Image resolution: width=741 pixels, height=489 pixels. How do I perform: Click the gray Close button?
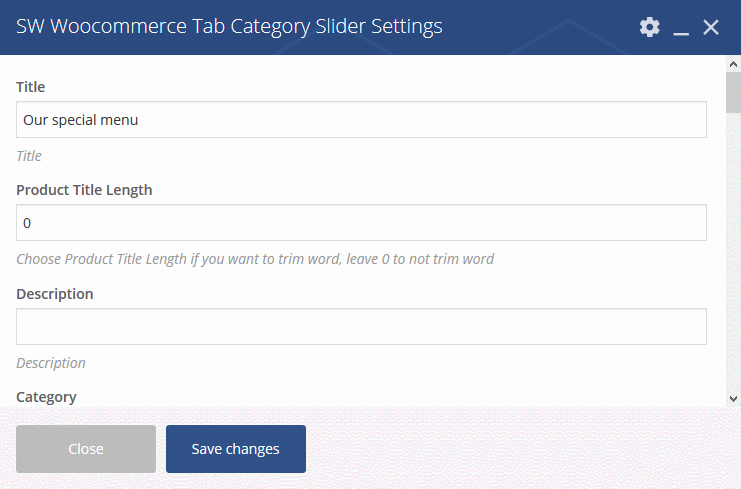[86, 448]
